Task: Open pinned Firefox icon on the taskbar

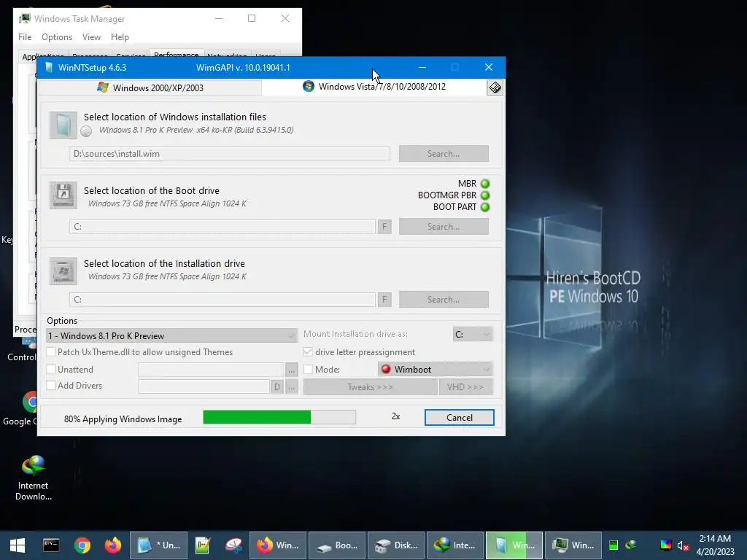Action: tap(113, 545)
